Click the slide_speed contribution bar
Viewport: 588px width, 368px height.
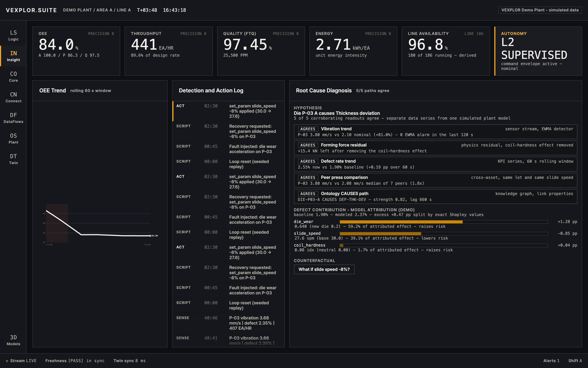[444, 233]
